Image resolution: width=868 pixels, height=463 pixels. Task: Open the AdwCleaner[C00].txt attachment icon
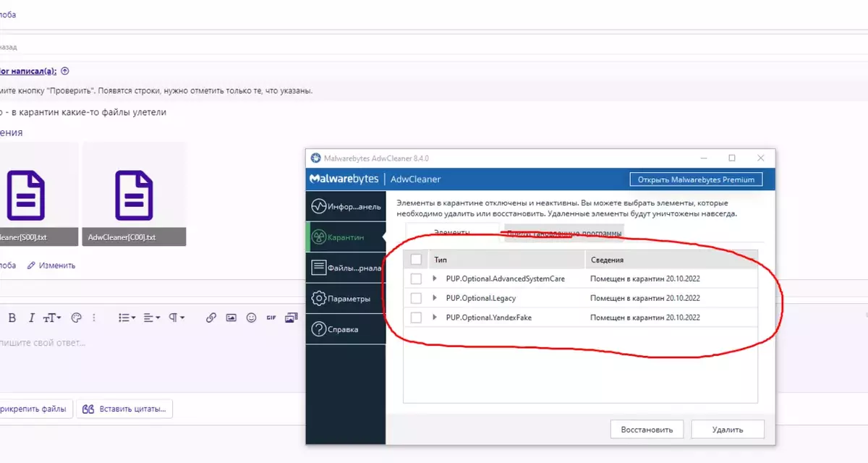[x=134, y=195]
